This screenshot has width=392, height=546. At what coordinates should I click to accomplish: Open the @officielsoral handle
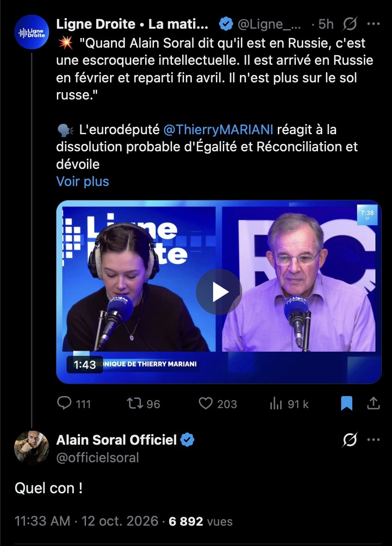coord(98,458)
